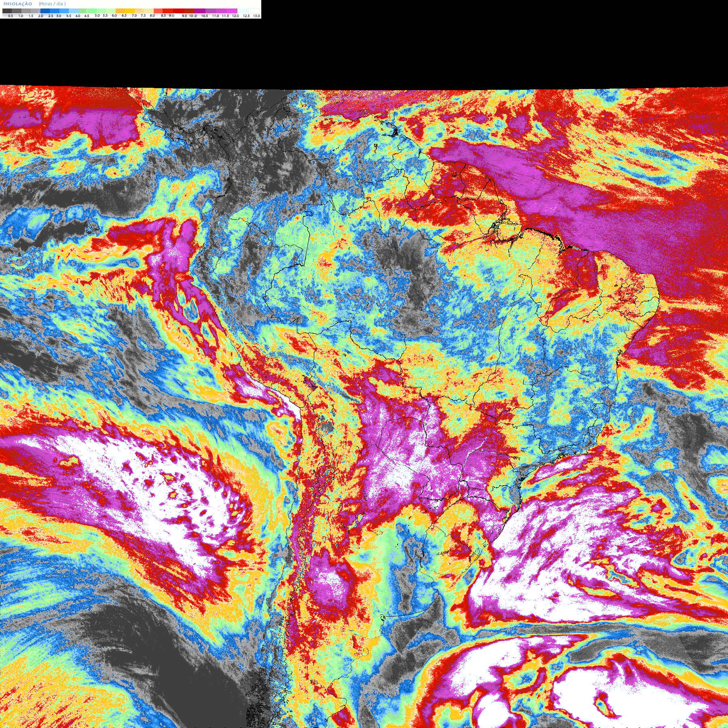Click the 9.0 scale label
Image resolution: width=728 pixels, height=728 pixels.
tap(171, 15)
